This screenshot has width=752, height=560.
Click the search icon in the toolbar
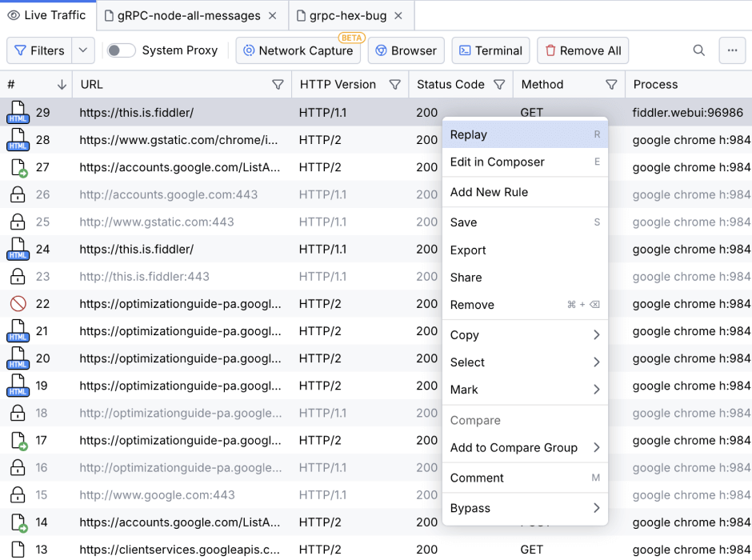(698, 50)
